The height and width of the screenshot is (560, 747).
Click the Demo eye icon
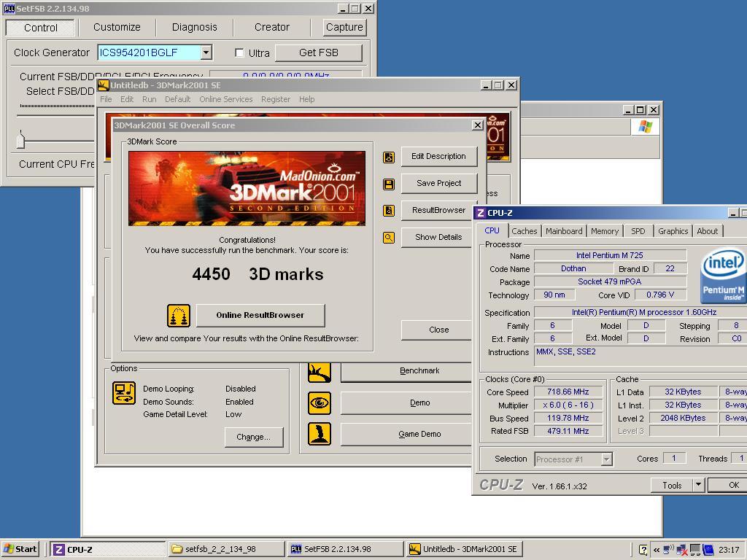[320, 403]
